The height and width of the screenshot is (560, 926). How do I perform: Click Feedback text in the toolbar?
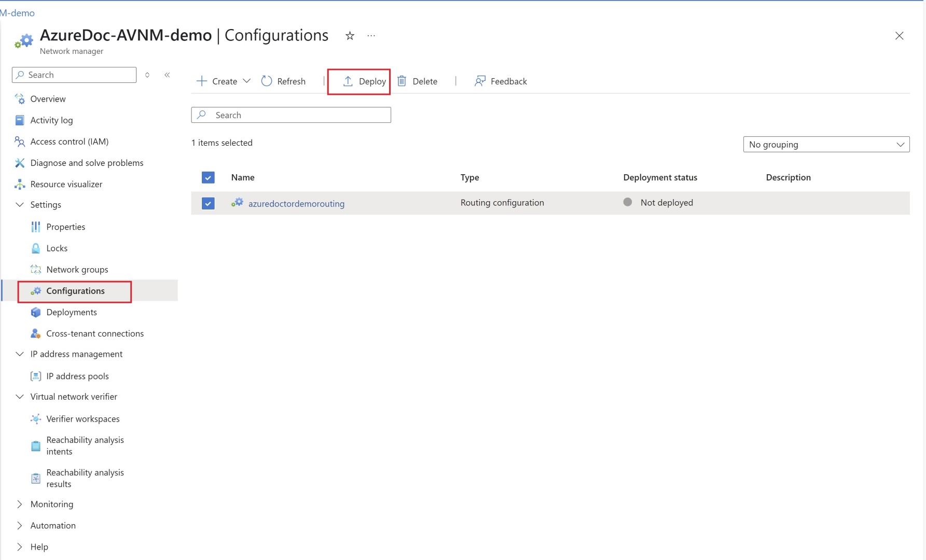tap(508, 81)
